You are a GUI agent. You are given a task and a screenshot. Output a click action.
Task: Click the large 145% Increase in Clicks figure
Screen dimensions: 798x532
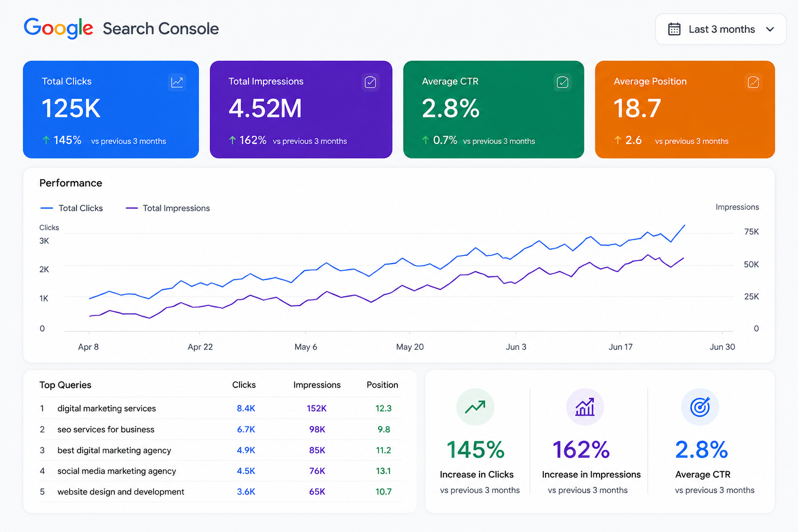475,450
